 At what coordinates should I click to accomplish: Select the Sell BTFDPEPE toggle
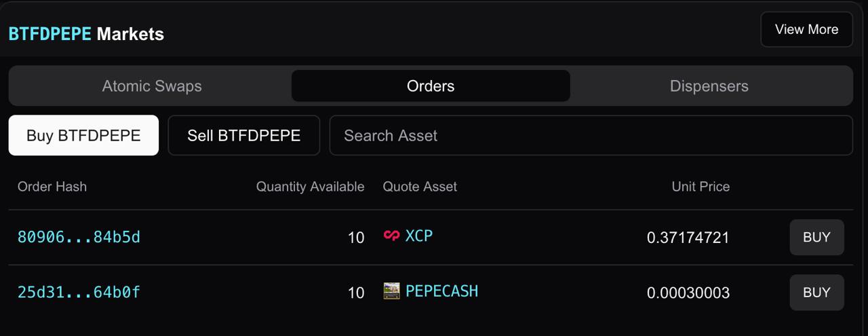[x=244, y=135]
